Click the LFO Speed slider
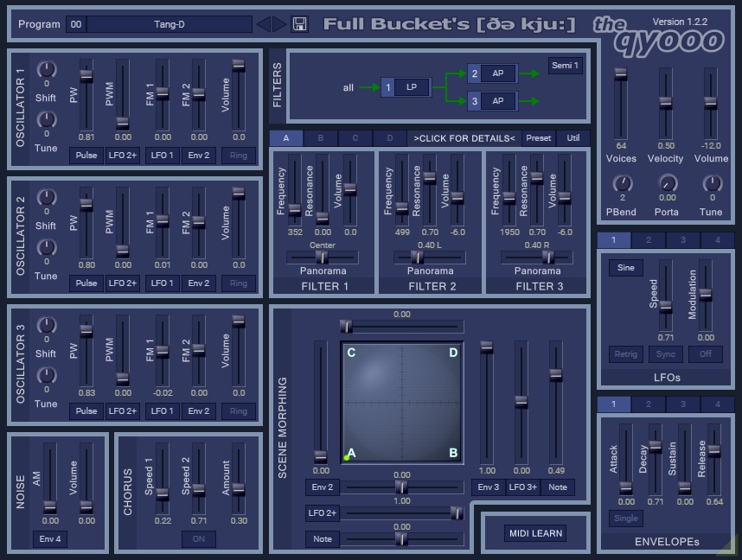The image size is (742, 560). point(665,296)
